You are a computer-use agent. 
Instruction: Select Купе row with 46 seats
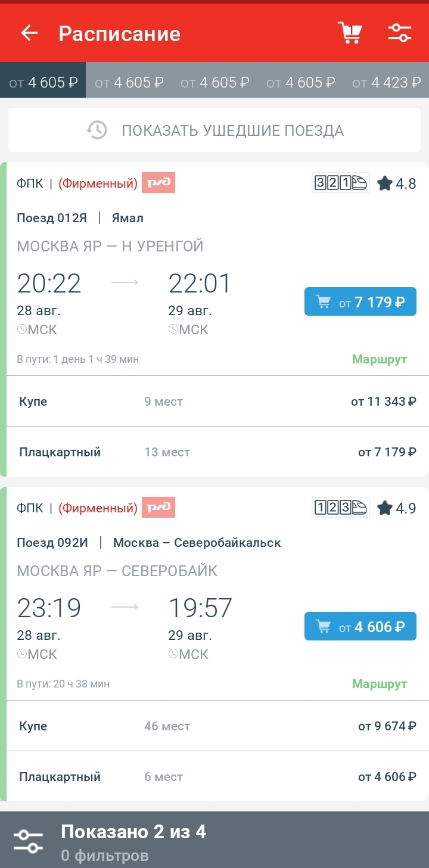tap(217, 726)
